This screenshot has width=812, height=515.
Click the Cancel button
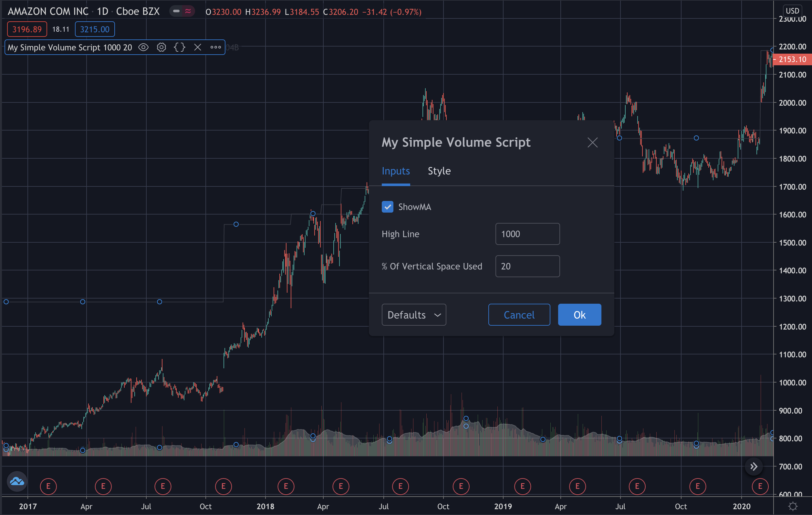pyautogui.click(x=519, y=315)
